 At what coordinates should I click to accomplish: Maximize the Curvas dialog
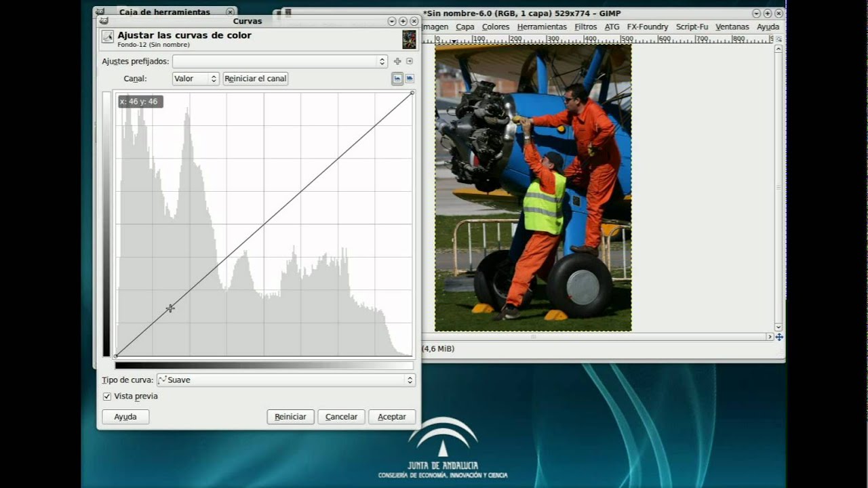(403, 22)
